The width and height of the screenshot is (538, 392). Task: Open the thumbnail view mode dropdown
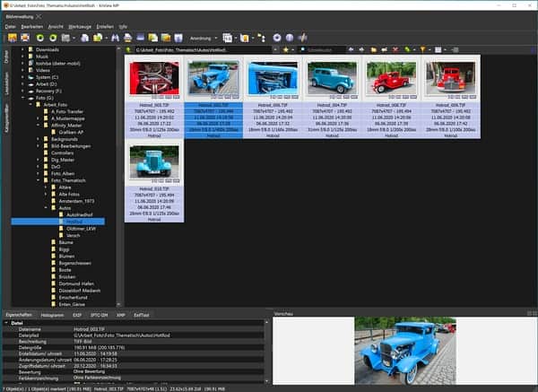[445, 49]
